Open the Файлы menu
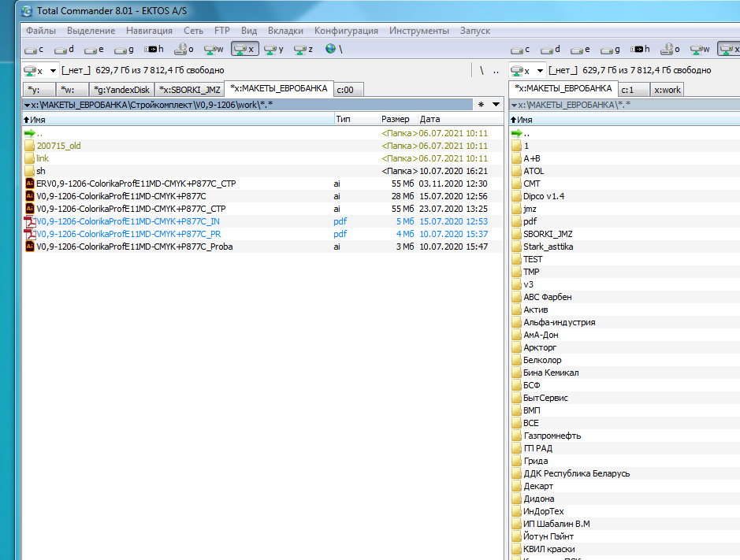Viewport: 740px width, 560px height. pos(41,31)
